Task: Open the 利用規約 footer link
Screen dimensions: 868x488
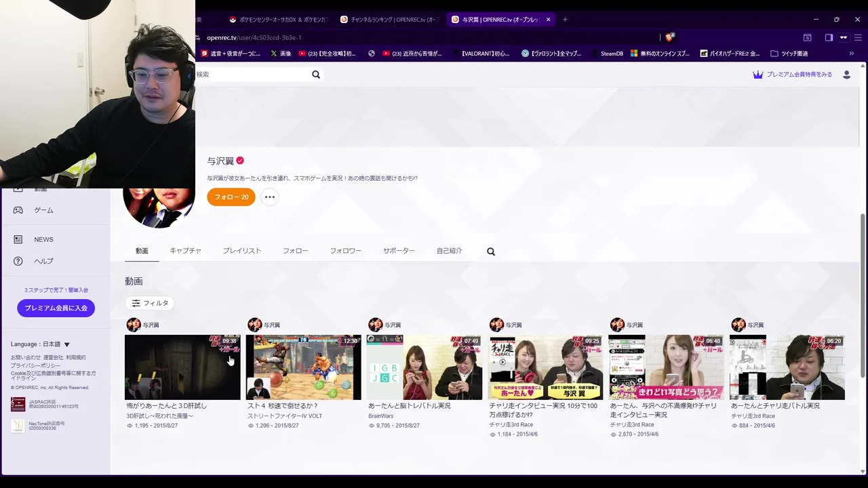Action: pyautogui.click(x=76, y=357)
